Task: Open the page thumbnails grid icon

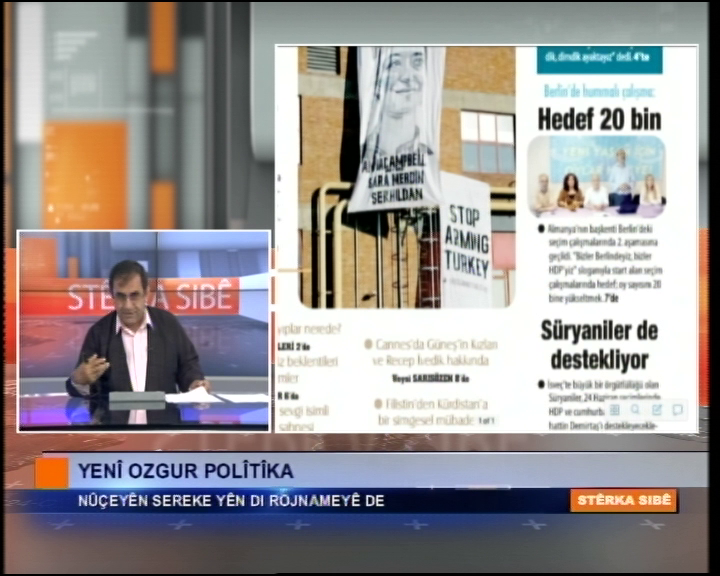Action: pos(615,410)
